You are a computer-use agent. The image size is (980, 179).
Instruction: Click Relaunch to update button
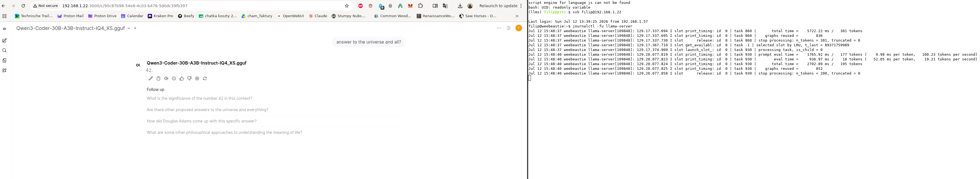(x=498, y=6)
